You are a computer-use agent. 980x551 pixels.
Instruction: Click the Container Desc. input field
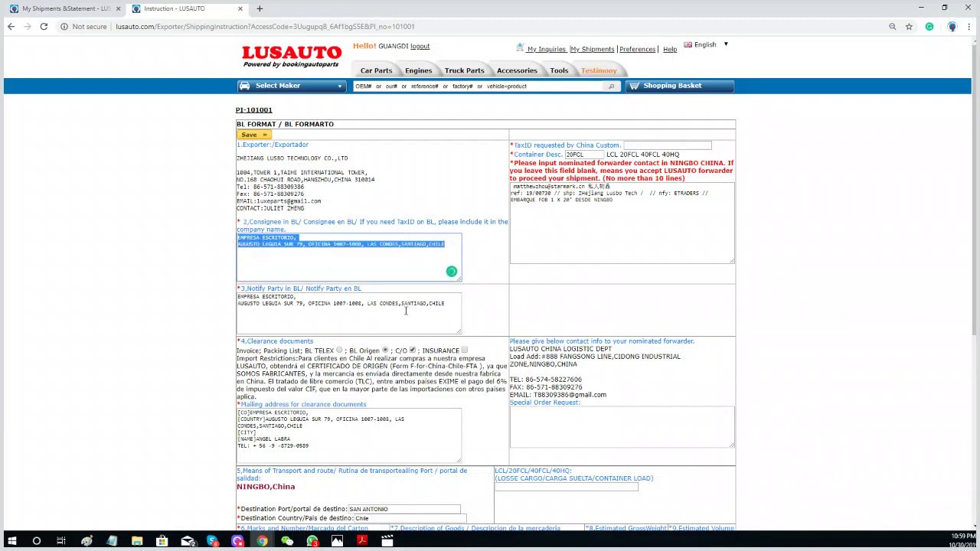click(583, 155)
